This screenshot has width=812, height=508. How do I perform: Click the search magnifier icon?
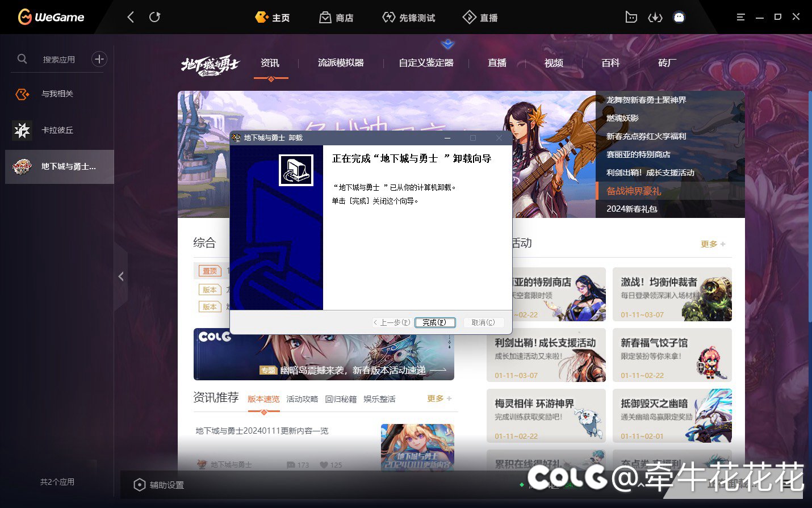click(22, 58)
